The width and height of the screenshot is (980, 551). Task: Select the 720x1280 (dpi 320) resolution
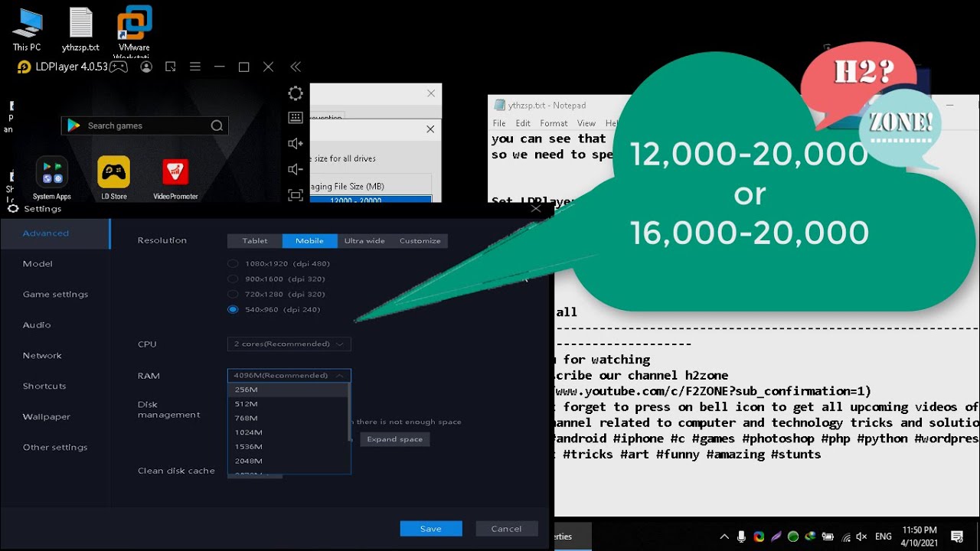277,294
